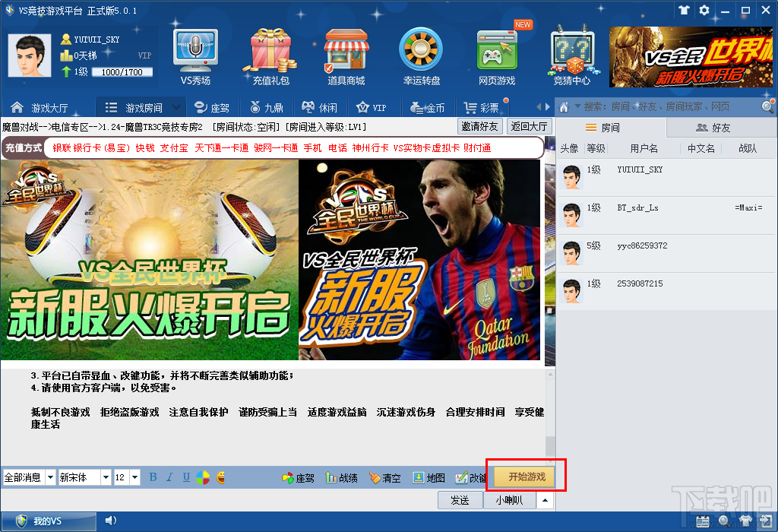
Task: Click the emoji smiley icon in chat toolbar
Action: point(221,477)
